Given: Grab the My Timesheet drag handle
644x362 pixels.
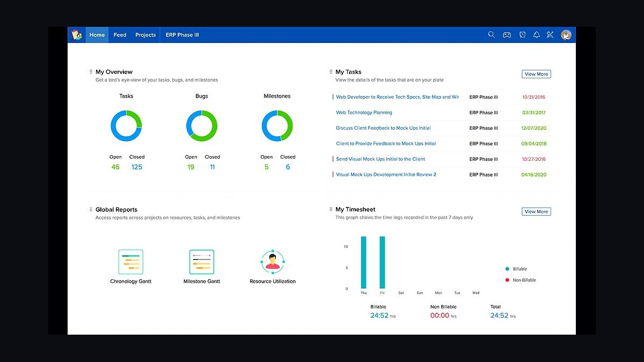Looking at the screenshot, I should coord(331,210).
